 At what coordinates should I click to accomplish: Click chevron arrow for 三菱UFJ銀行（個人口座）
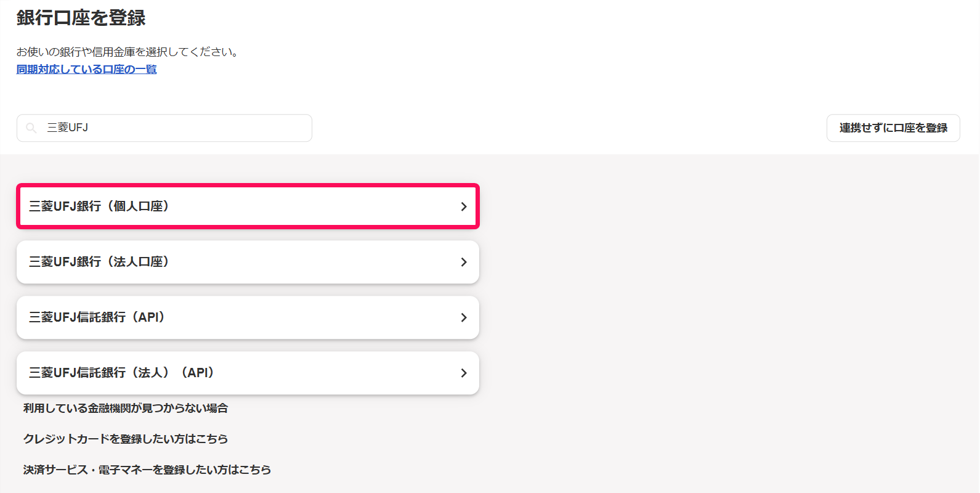point(464,206)
